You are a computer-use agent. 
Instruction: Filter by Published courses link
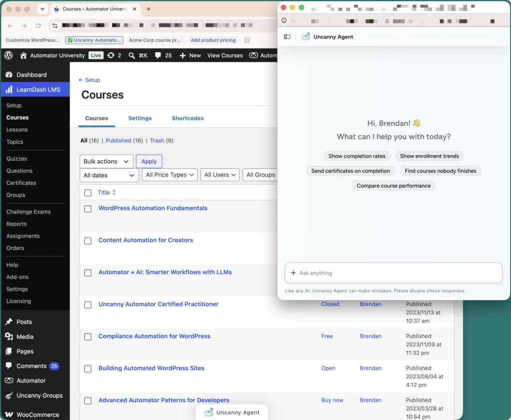tap(118, 140)
